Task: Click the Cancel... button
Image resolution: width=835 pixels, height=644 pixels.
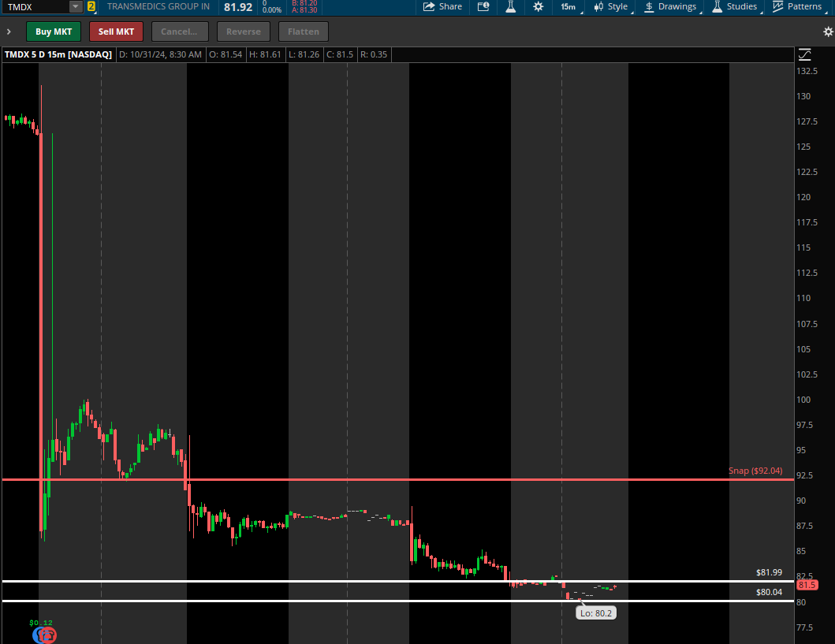Action: click(x=179, y=32)
